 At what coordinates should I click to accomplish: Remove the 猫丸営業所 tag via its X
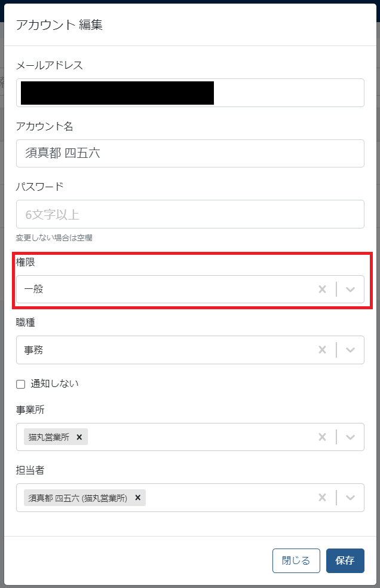coord(79,437)
